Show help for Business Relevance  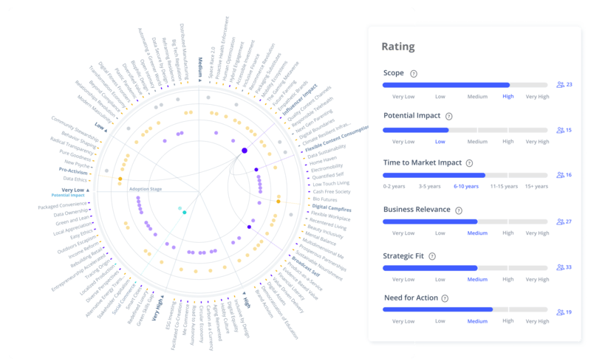[458, 210]
